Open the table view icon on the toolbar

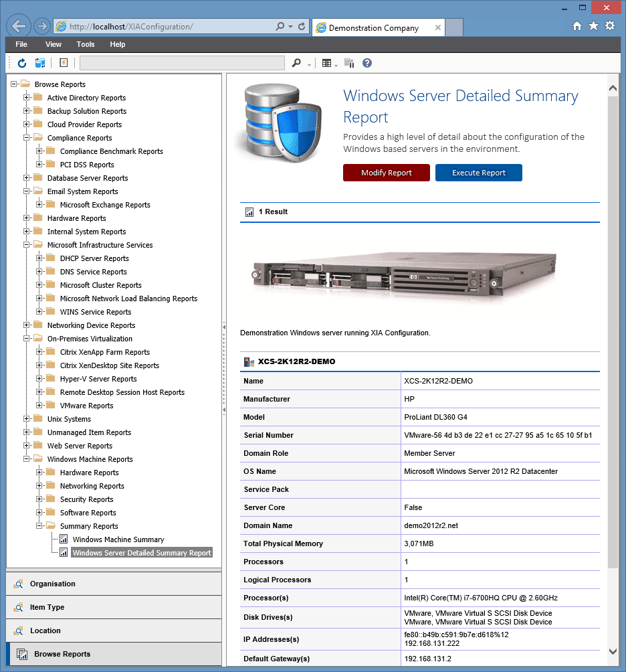coord(327,63)
